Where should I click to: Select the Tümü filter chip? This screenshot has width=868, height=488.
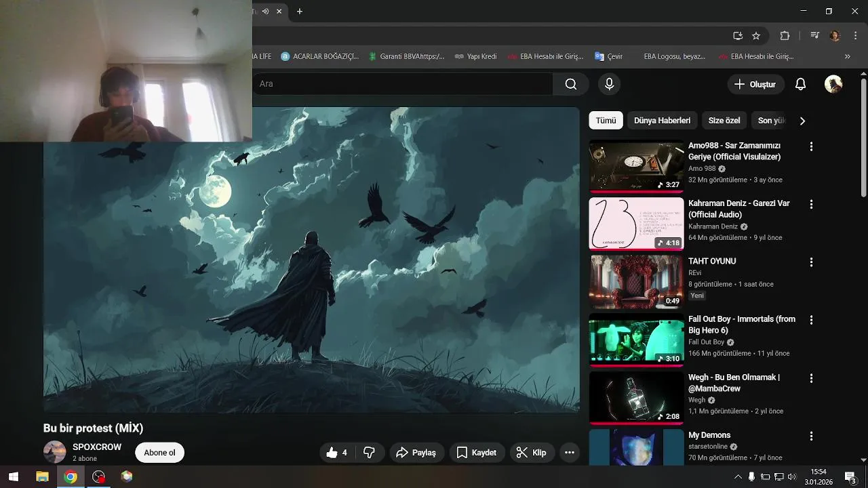click(606, 121)
